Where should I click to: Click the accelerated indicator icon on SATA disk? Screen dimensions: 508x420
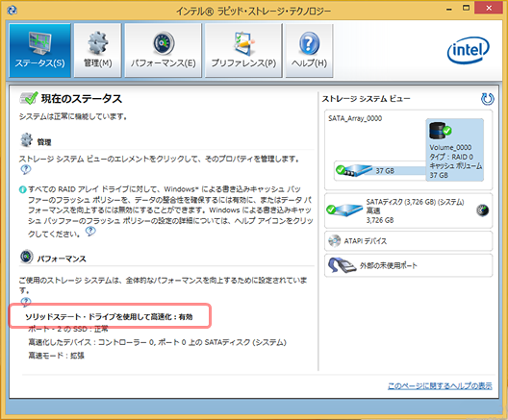[482, 210]
